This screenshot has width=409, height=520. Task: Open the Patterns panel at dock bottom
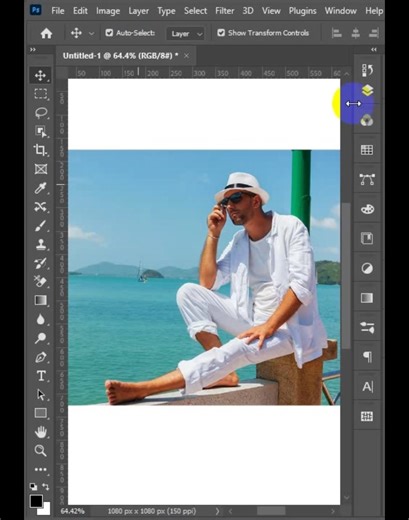(367, 416)
